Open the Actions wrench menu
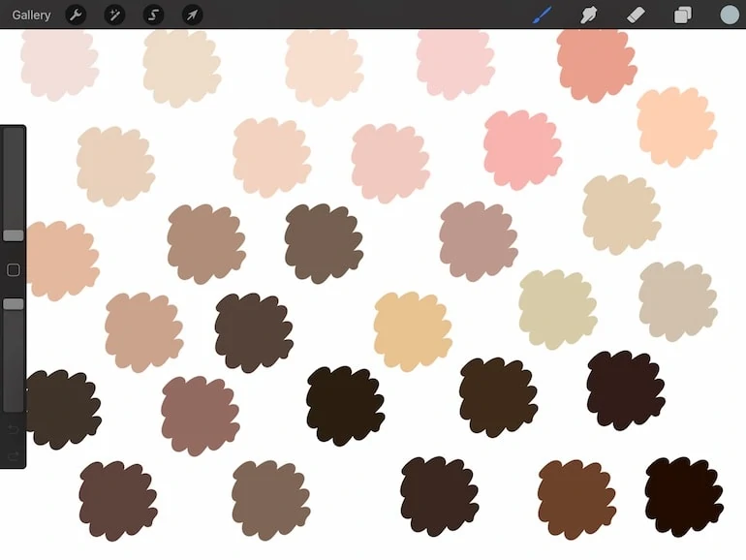Viewport: 746px width, 560px height. pos(76,16)
